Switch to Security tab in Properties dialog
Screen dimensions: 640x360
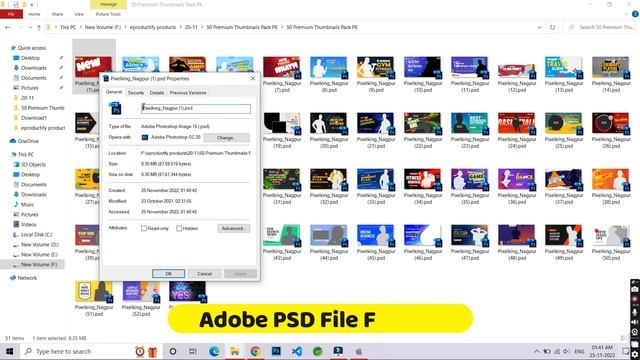click(x=136, y=93)
